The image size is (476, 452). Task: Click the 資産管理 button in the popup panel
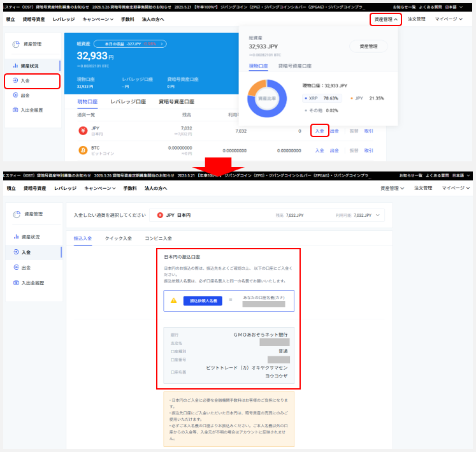coord(368,46)
